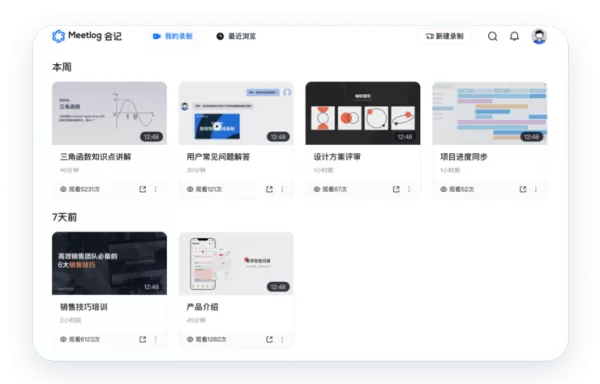Screen dimensions: 600x384
Task: Open more options for 用户常见问题解答
Action: coord(282,189)
